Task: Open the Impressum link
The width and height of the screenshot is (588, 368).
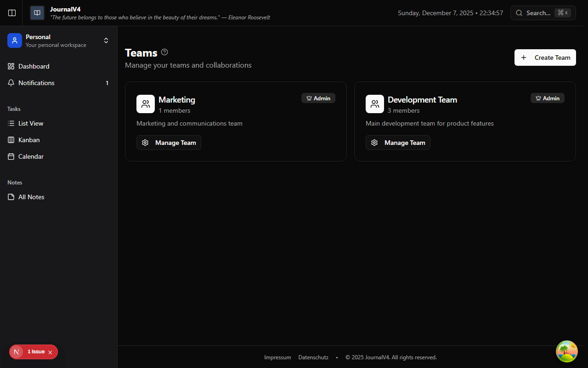Action: [x=277, y=357]
